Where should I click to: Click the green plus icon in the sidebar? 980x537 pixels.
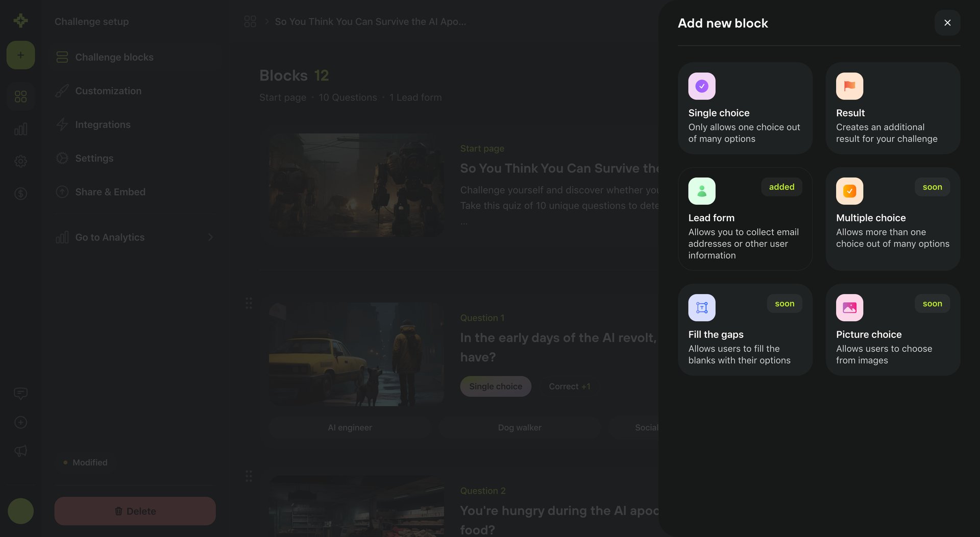coord(20,55)
